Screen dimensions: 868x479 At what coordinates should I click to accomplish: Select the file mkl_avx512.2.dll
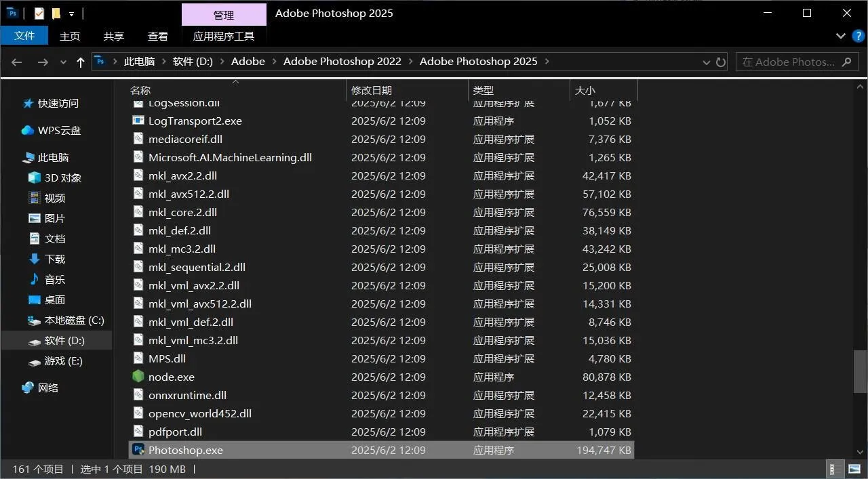[189, 194]
